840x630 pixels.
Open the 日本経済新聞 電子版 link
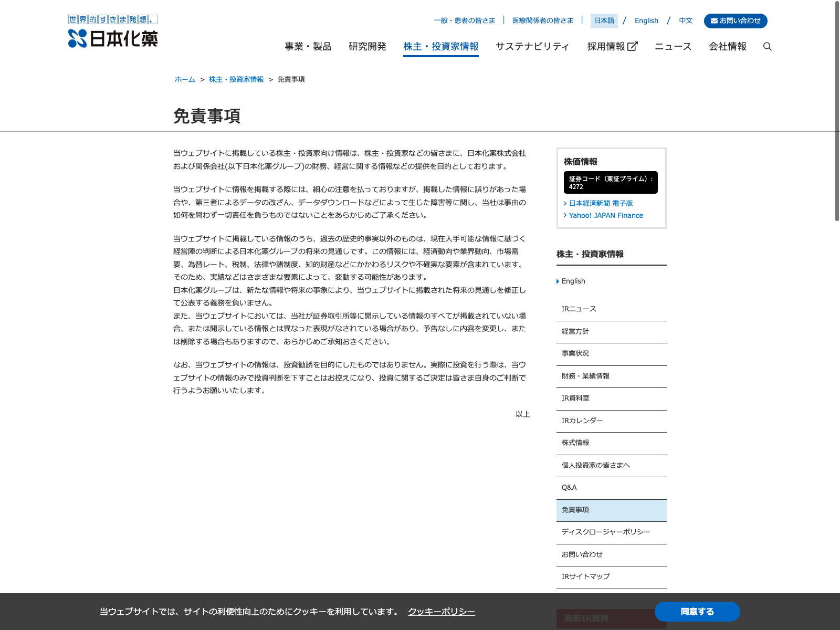point(601,203)
